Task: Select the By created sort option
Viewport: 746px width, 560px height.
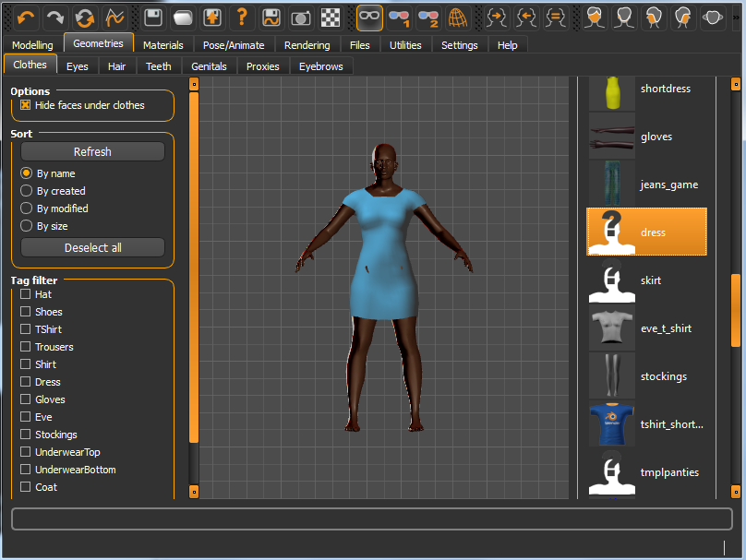Action: (x=27, y=191)
